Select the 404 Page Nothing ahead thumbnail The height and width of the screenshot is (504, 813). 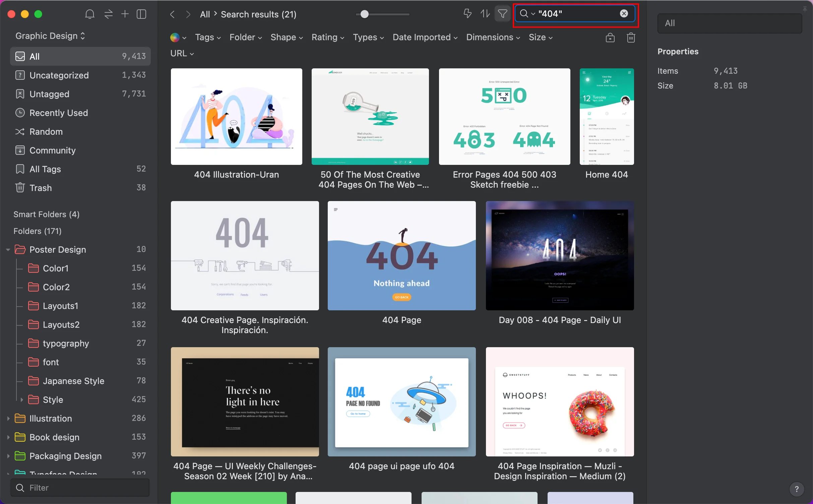(x=401, y=256)
